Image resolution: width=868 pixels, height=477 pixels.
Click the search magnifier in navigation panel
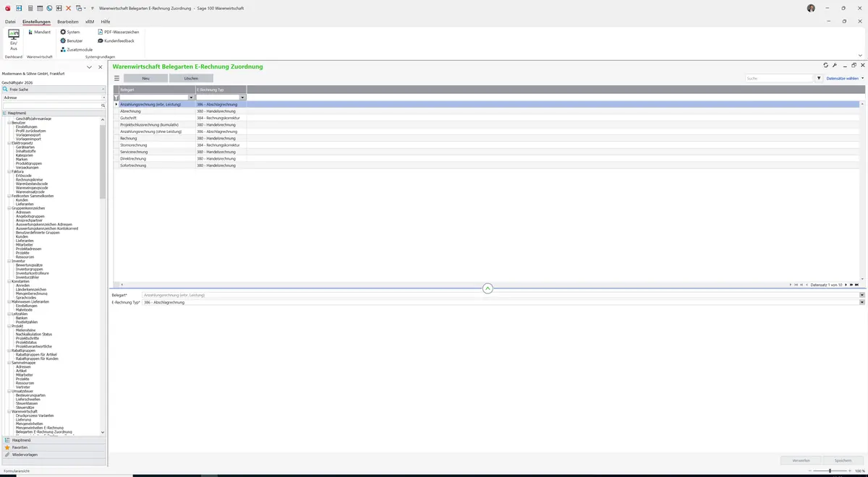103,106
